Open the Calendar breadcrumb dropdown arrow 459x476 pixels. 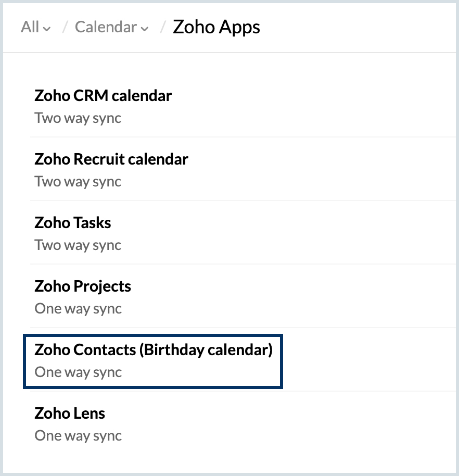coord(144,29)
